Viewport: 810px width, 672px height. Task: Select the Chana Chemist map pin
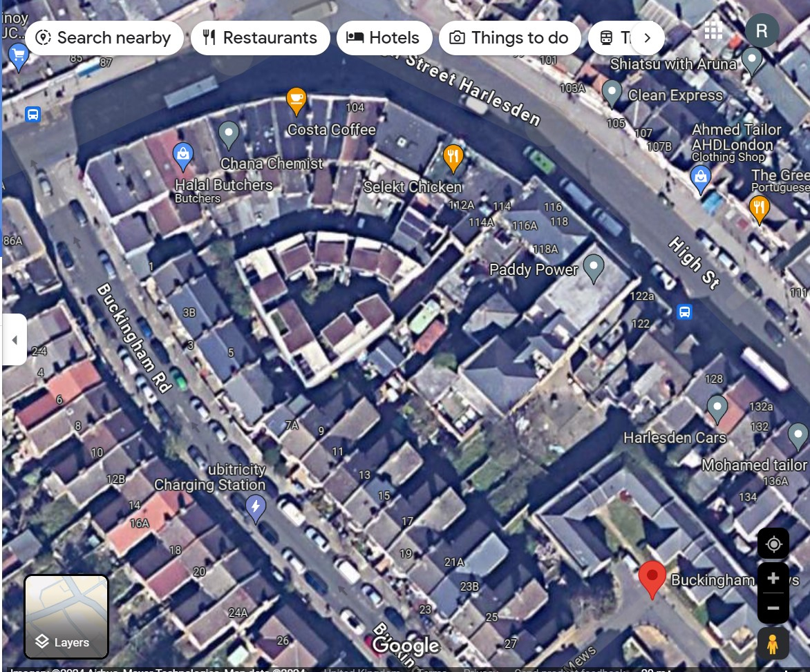tap(228, 135)
